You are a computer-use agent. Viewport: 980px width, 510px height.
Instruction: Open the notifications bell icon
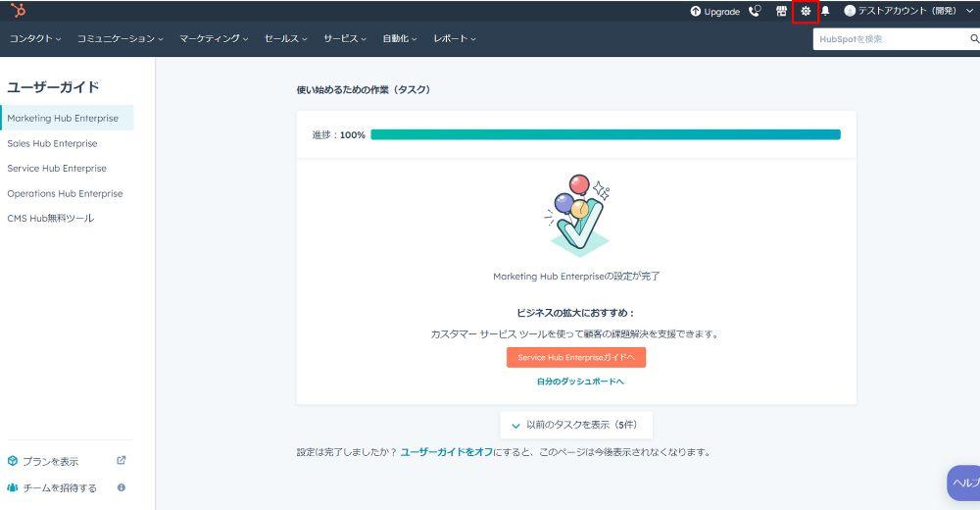(x=825, y=11)
